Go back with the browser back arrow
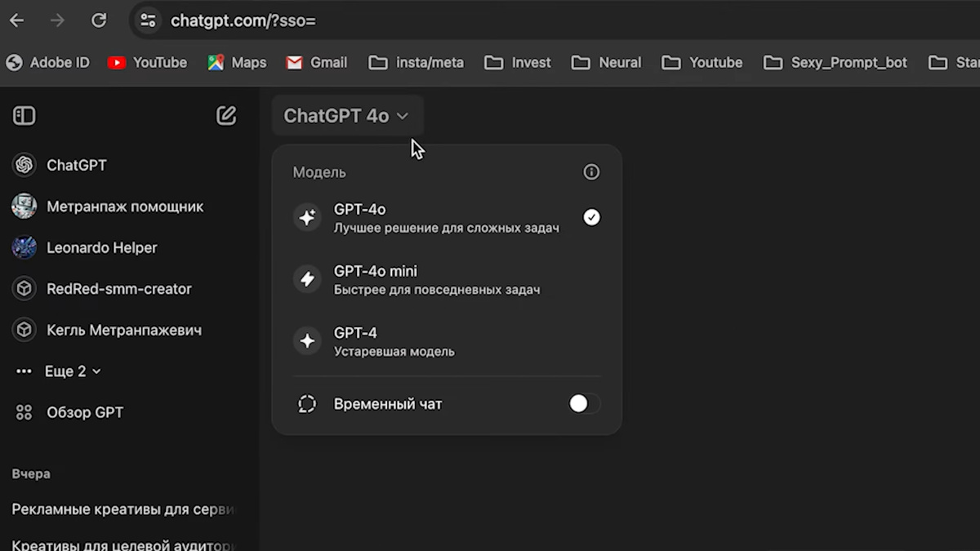Viewport: 980px width, 551px height. click(16, 20)
